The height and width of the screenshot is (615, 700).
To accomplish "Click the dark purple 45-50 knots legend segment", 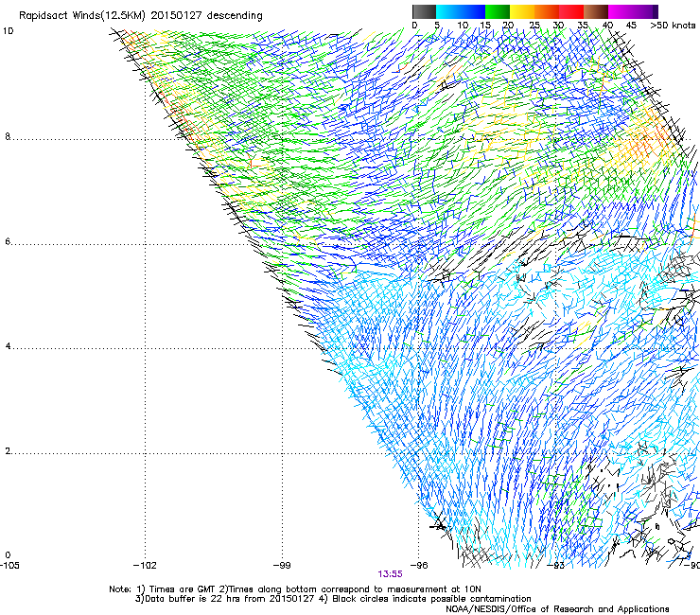I will 645,11.
